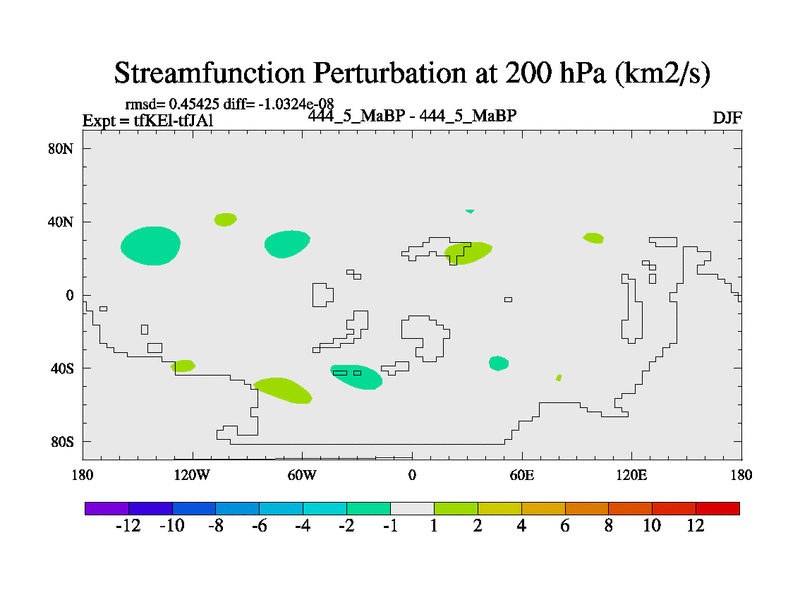Click the Expt = tfKEl-tfJAl label
Image resolution: width=800 pixels, height=600 pixels.
pos(148,120)
